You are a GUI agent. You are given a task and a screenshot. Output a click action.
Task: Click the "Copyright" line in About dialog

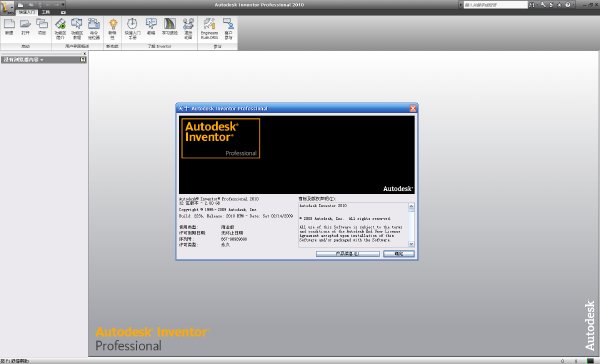point(218,210)
